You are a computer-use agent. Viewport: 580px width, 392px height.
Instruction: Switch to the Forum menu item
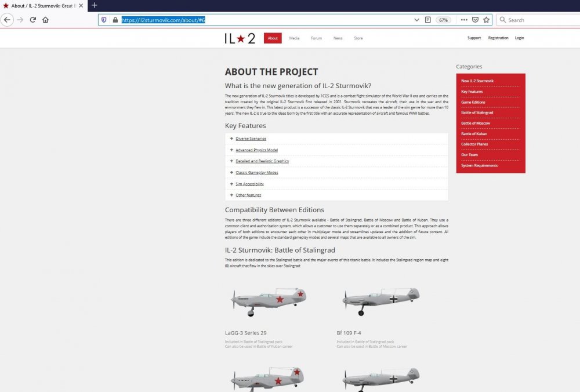(x=316, y=38)
